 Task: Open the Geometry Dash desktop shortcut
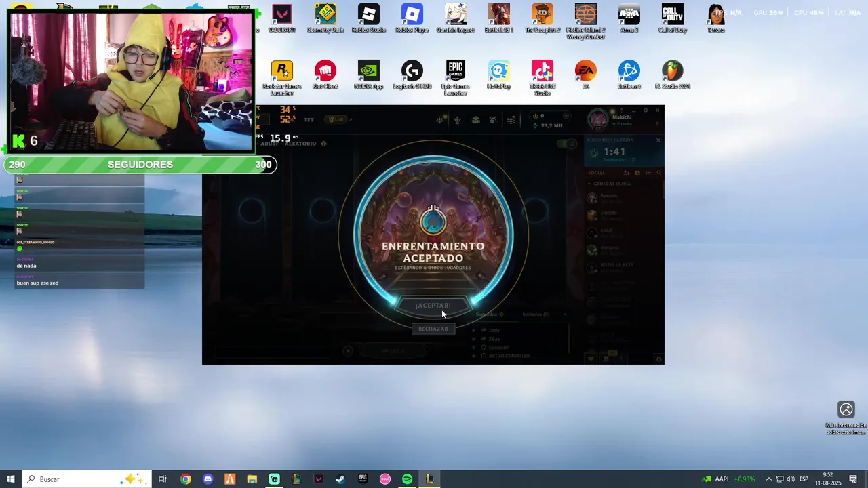tap(325, 19)
